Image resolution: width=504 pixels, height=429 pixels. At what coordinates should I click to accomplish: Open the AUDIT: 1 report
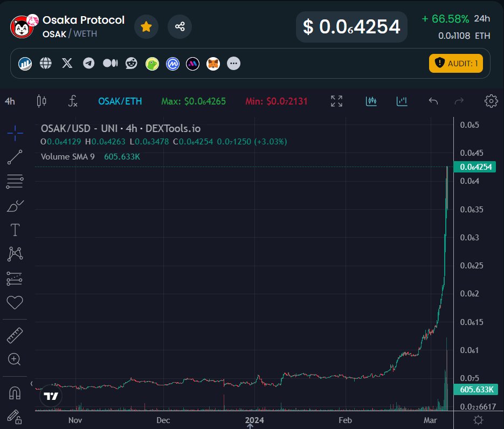point(455,63)
